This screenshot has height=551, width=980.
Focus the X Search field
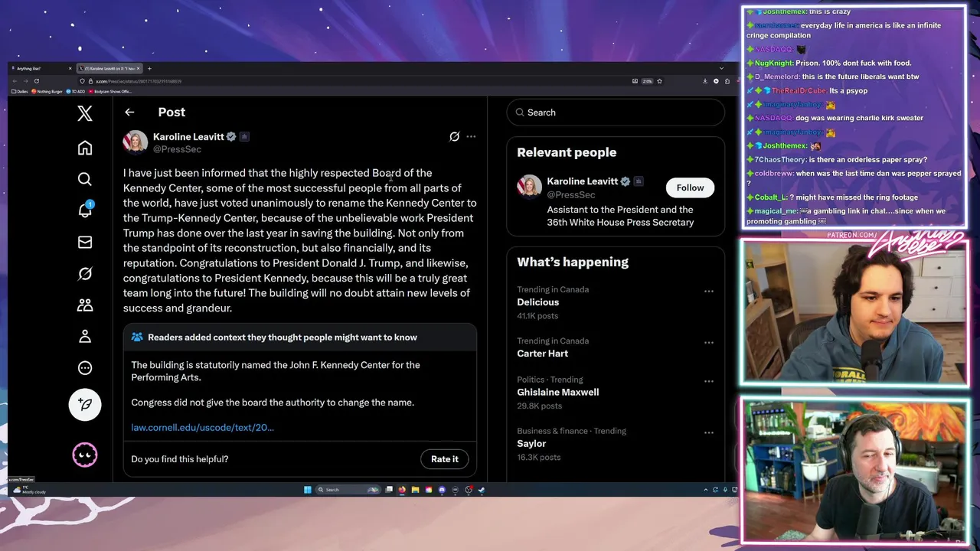coord(616,112)
